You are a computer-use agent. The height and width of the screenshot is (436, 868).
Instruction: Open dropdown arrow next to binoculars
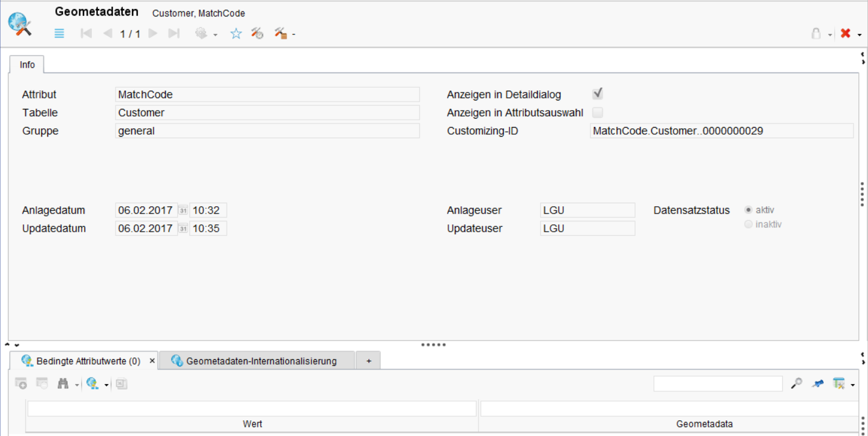point(77,385)
